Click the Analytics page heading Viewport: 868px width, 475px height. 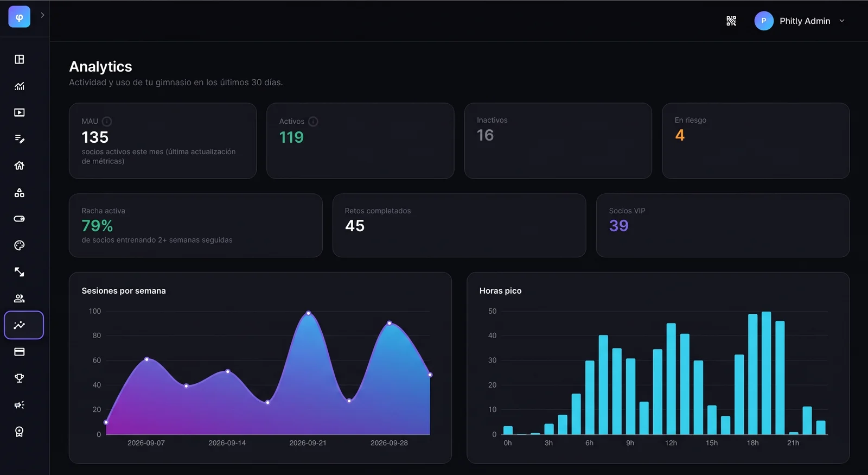100,67
